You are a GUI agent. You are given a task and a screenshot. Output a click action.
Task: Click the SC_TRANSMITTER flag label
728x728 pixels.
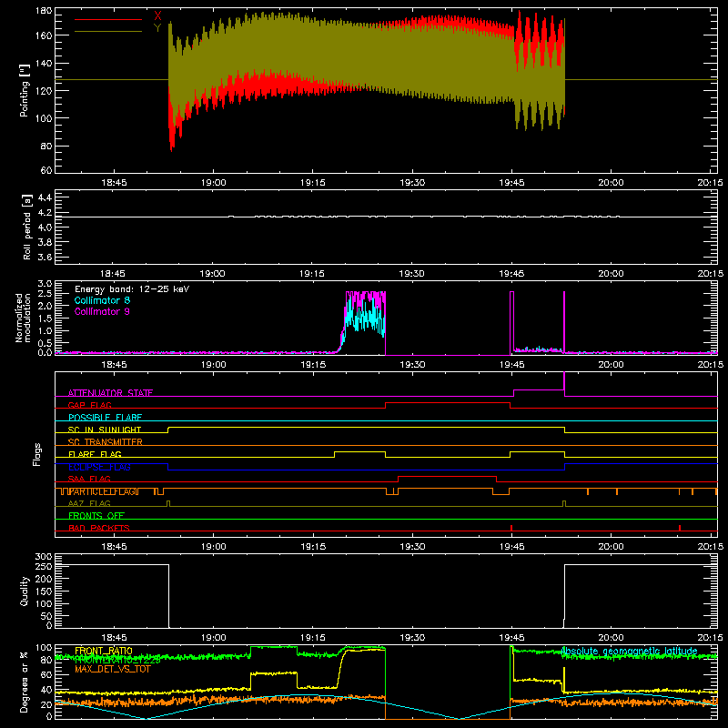tap(105, 442)
